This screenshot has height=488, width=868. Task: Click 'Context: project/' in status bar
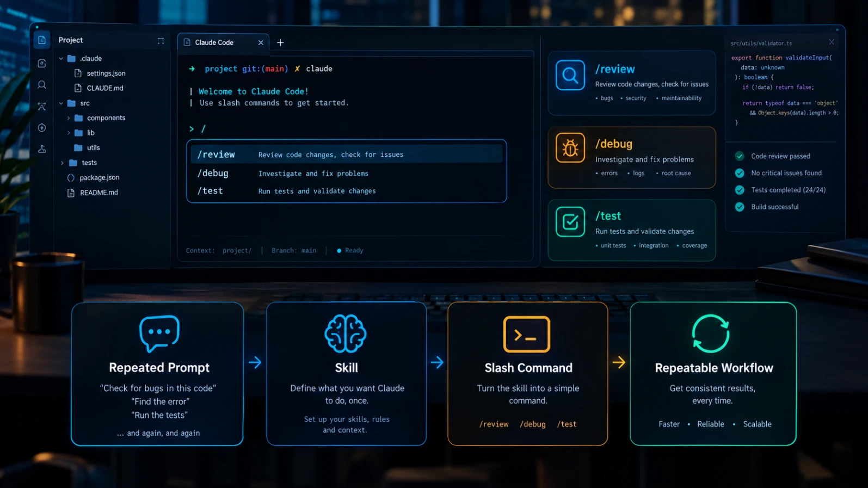coord(219,251)
